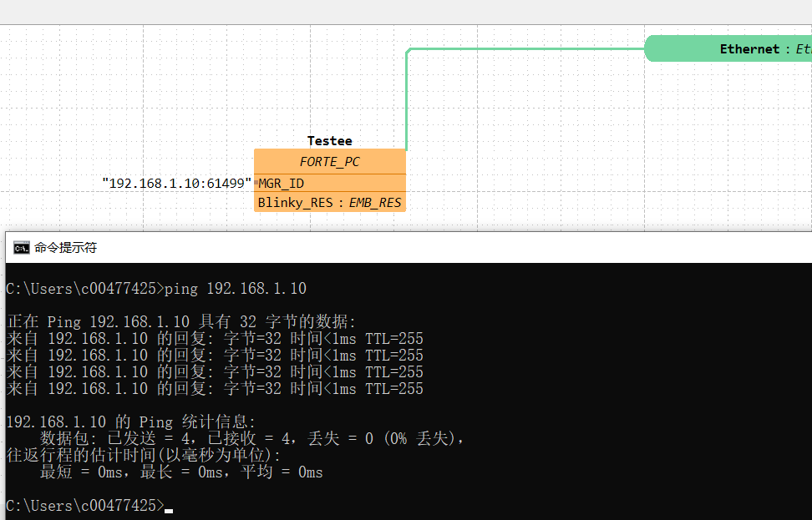The width and height of the screenshot is (812, 520).
Task: Click the 最短 = 0ms timing line
Action: click(181, 472)
